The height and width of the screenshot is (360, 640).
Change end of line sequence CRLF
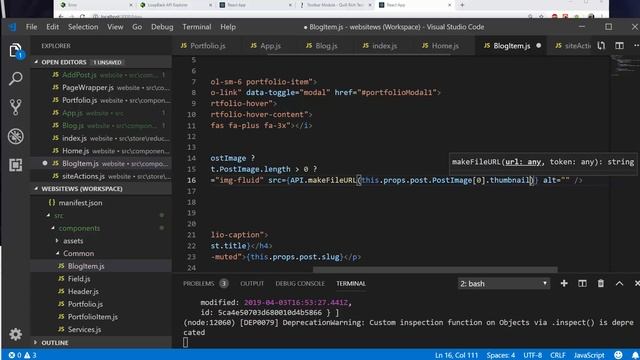click(558, 355)
